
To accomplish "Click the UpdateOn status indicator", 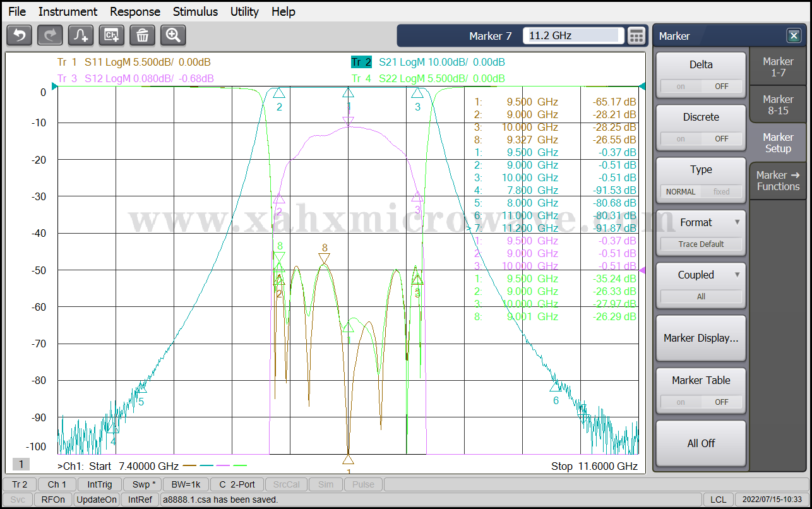I will (97, 500).
